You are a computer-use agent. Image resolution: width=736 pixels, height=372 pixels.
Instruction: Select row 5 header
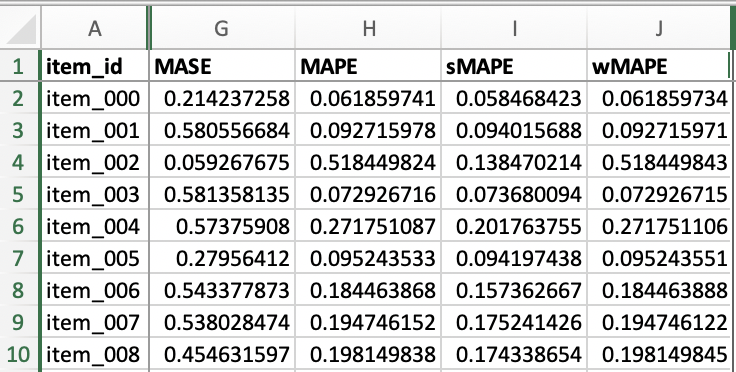[x=20, y=194]
